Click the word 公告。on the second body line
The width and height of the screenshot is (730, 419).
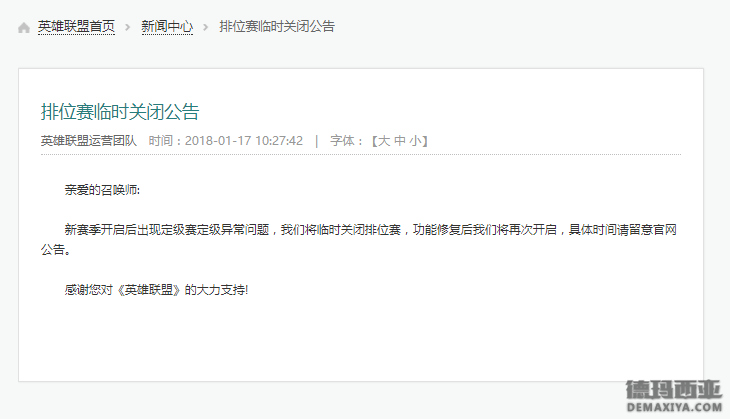[56, 250]
